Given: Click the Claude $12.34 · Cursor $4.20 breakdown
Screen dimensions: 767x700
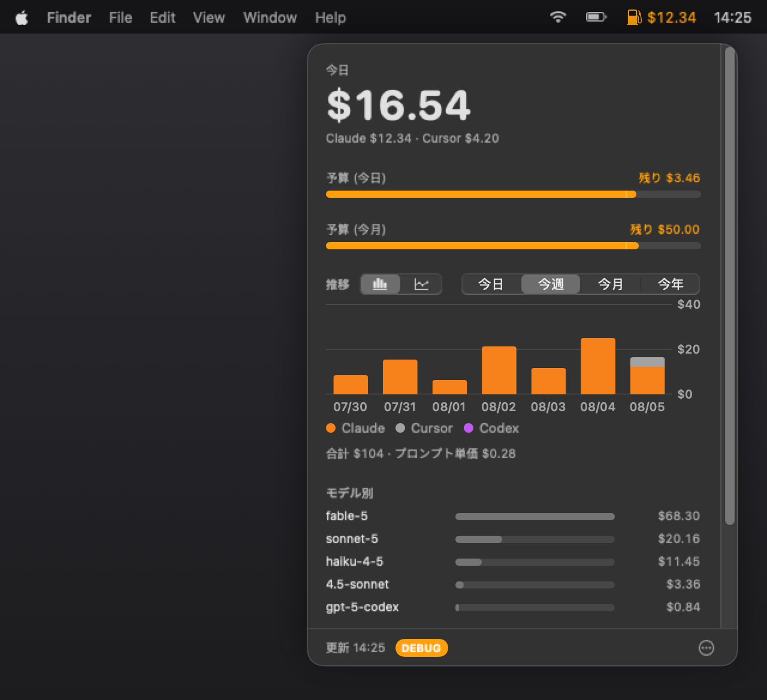Looking at the screenshot, I should [412, 138].
